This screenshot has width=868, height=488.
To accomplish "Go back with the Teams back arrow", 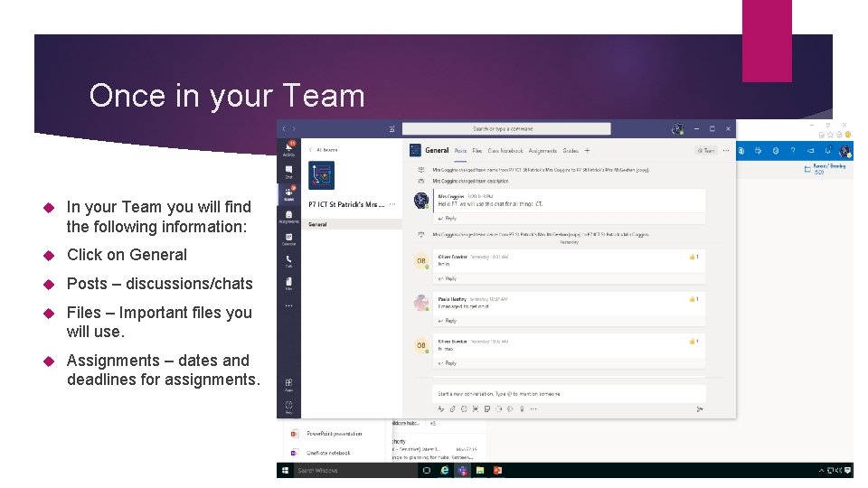I will point(284,129).
